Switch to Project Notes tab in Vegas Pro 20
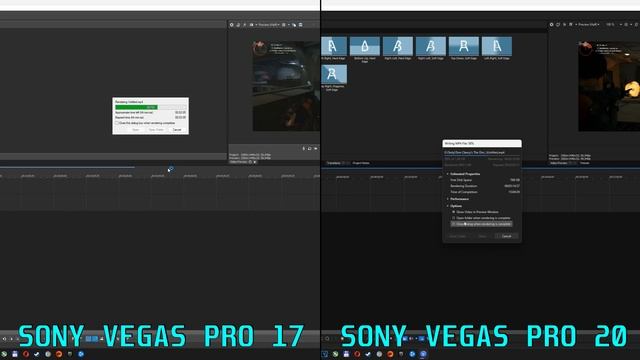The image size is (640, 360). (361, 163)
